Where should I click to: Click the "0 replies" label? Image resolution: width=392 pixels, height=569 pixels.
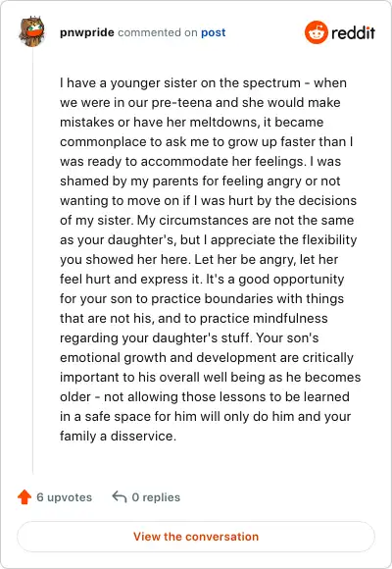click(x=156, y=497)
